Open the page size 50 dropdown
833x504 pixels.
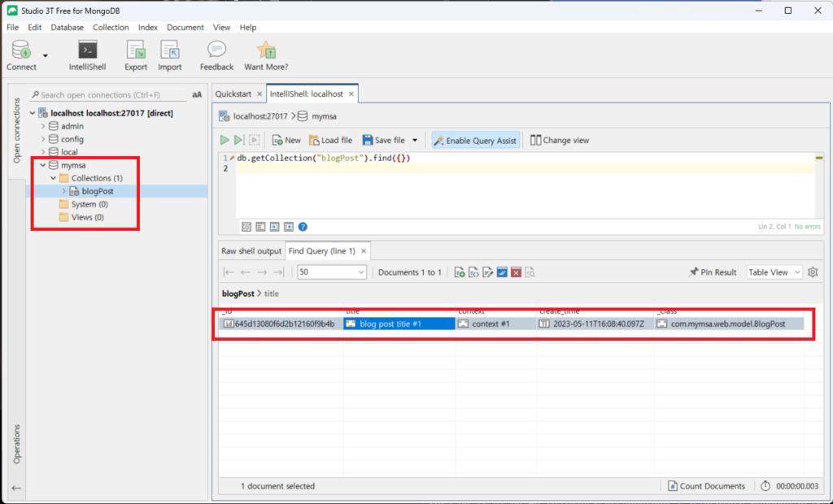(332, 272)
